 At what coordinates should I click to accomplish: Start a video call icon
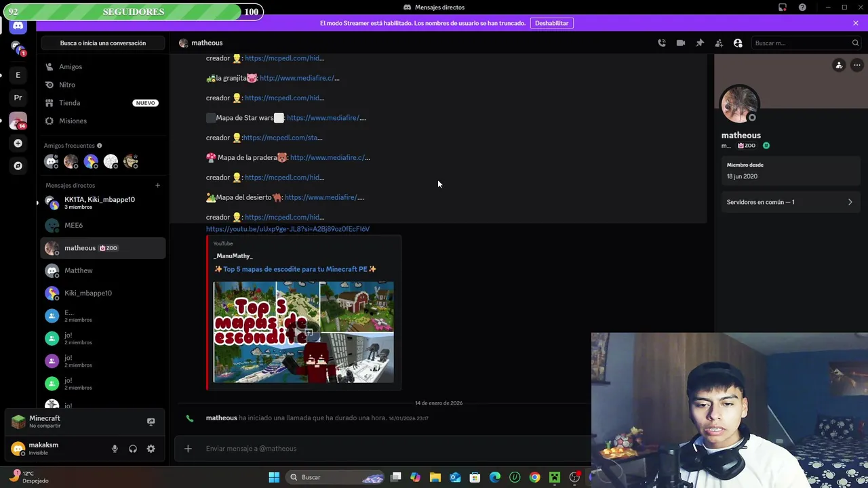681,43
